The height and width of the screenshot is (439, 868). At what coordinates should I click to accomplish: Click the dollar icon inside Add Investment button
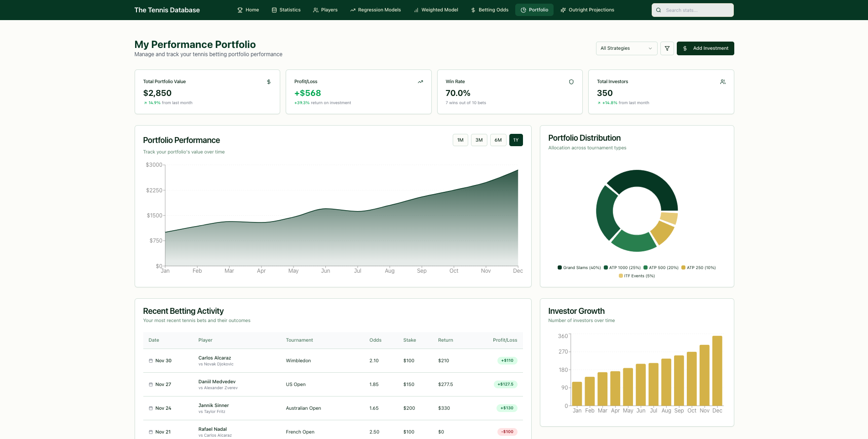(685, 48)
